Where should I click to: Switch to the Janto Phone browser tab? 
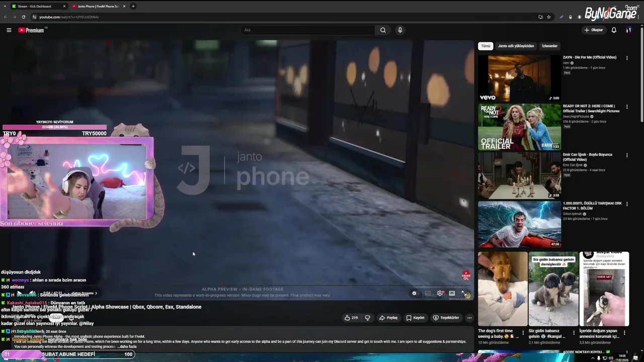pyautogui.click(x=98, y=6)
